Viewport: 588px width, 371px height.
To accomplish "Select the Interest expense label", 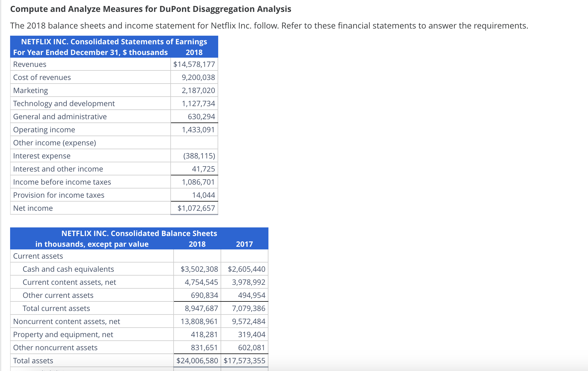I will [x=42, y=156].
